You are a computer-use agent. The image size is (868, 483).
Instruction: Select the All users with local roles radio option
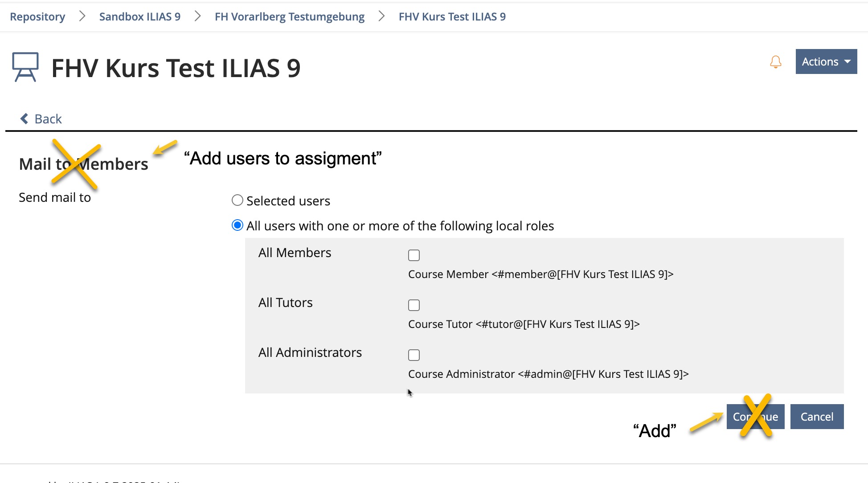[237, 225]
